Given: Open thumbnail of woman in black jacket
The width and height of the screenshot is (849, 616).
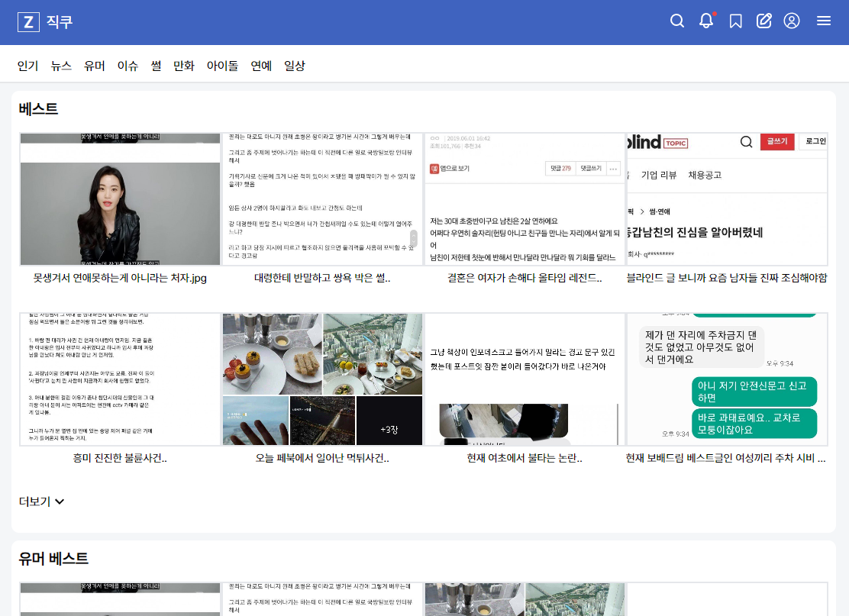Looking at the screenshot, I should tap(120, 199).
